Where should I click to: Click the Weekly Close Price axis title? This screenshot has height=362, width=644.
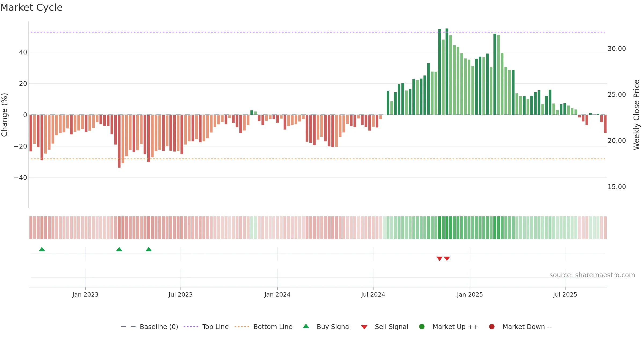point(637,115)
